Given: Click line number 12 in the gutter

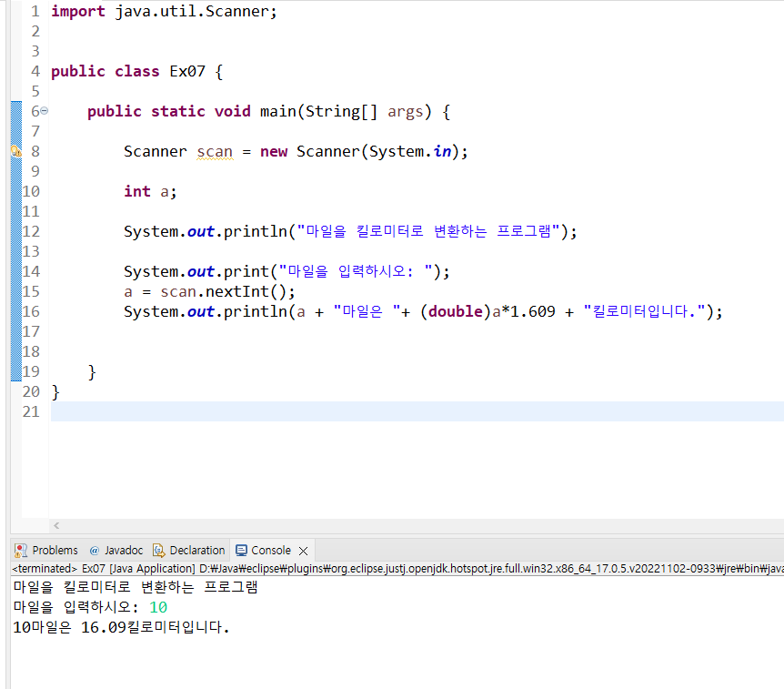Looking at the screenshot, I should [31, 231].
